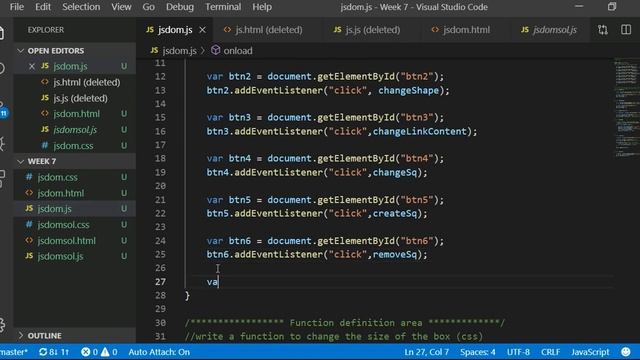Screen dimensions: 640x360
Task: Select jsdom.html in Open Editors list
Action: (x=76, y=113)
